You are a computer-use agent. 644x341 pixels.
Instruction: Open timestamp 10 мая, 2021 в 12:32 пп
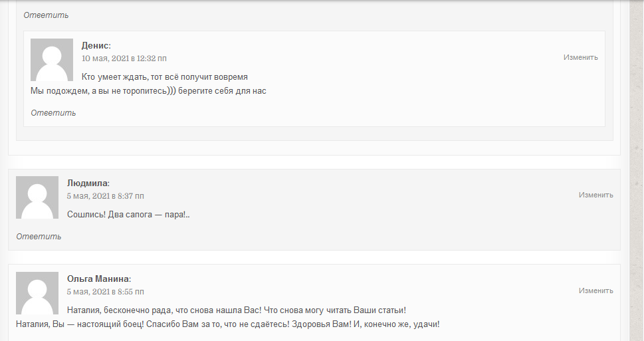[x=124, y=58]
